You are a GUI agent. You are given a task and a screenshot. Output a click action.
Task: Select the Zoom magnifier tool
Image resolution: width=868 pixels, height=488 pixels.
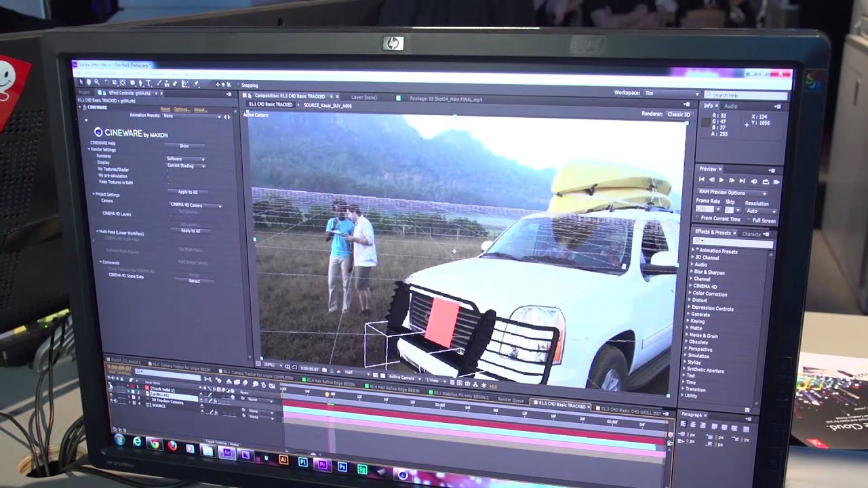[x=96, y=82]
